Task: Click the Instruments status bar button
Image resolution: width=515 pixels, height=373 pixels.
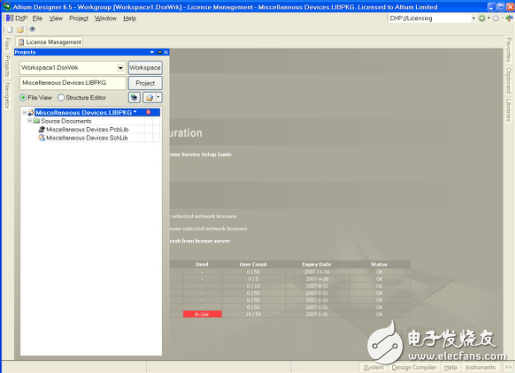Action: click(x=480, y=367)
